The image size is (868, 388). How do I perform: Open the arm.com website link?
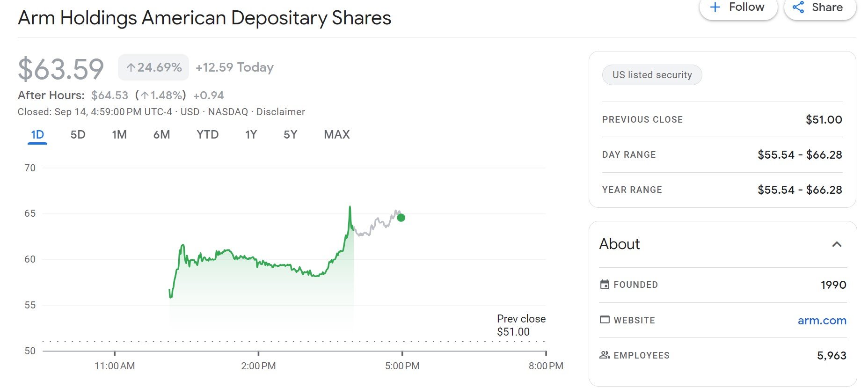click(x=822, y=320)
